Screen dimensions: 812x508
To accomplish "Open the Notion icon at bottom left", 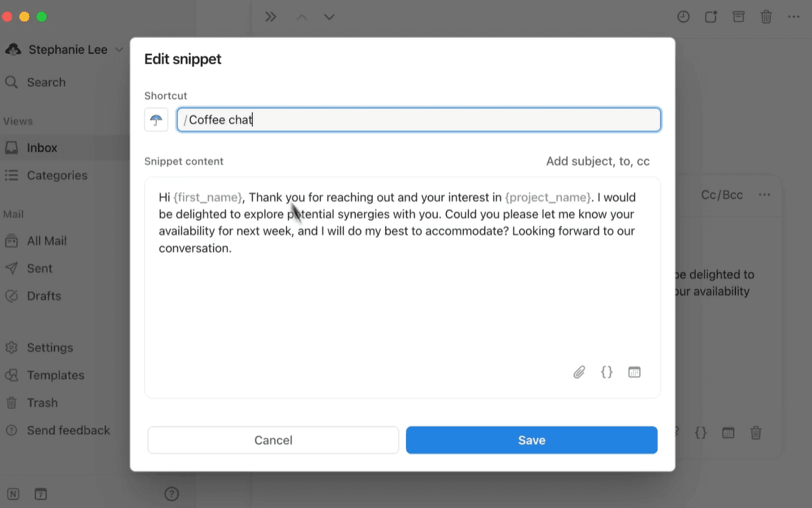I will pos(14,494).
